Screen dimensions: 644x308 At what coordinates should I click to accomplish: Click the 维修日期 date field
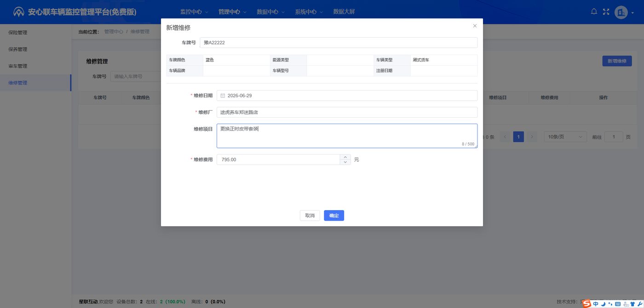[x=347, y=96]
